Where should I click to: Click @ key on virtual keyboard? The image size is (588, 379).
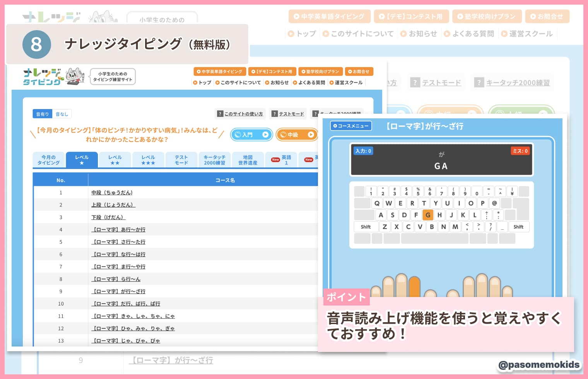pyautogui.click(x=494, y=203)
